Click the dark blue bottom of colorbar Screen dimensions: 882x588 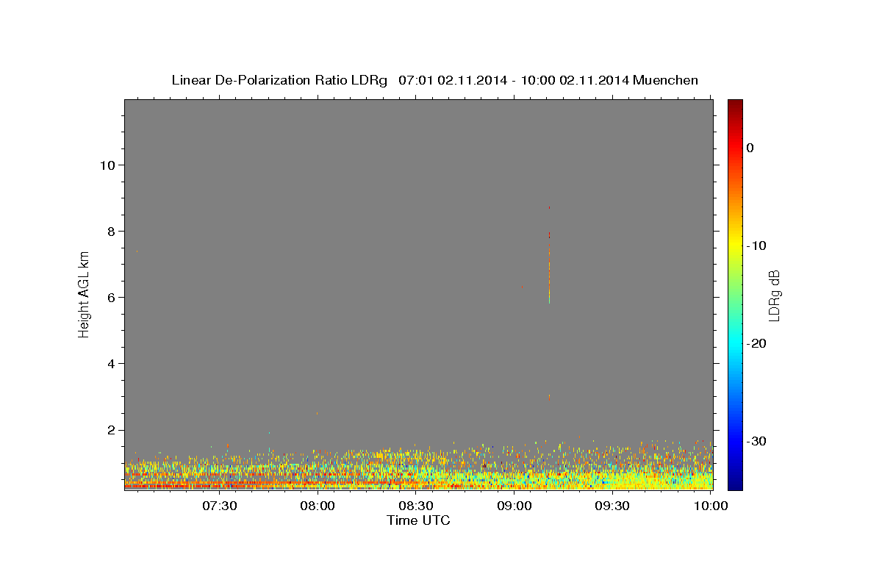[x=735, y=484]
